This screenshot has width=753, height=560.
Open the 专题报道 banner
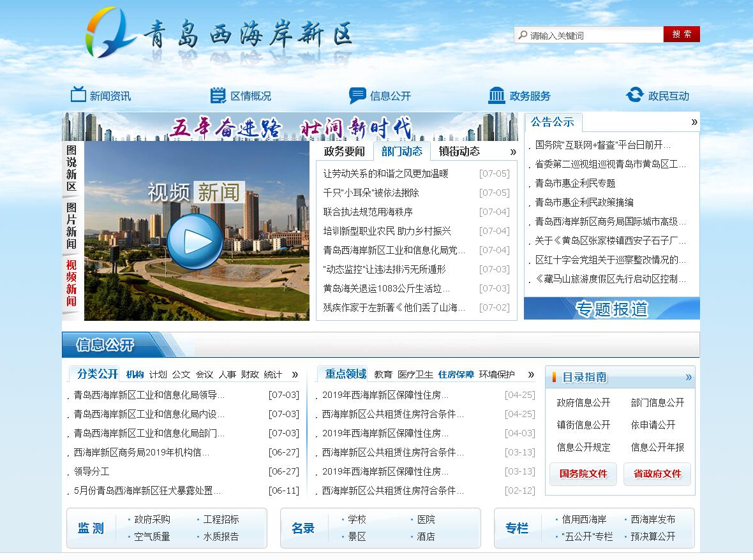[x=611, y=309]
